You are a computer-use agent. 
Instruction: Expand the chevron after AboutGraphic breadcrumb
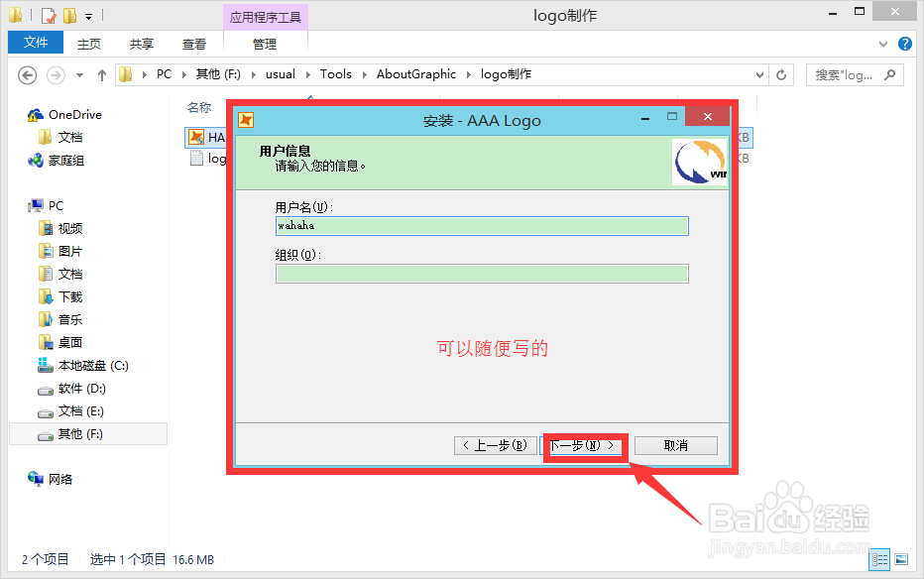(x=469, y=74)
